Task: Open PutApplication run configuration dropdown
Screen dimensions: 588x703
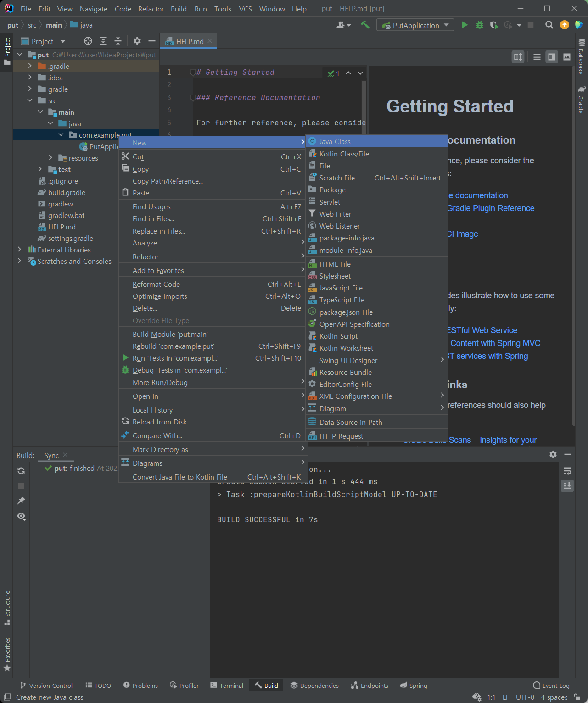Action: coord(415,25)
